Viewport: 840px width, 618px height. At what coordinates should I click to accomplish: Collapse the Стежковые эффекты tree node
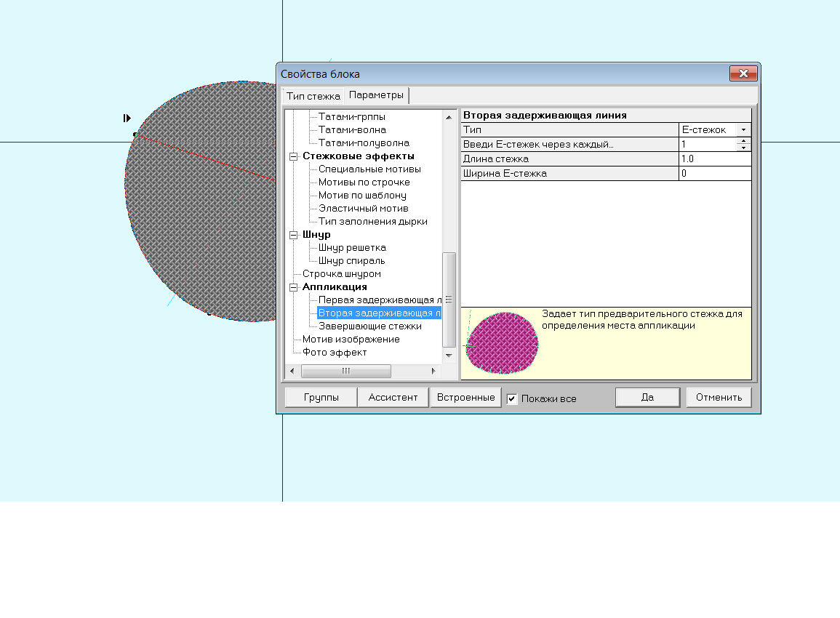point(293,156)
